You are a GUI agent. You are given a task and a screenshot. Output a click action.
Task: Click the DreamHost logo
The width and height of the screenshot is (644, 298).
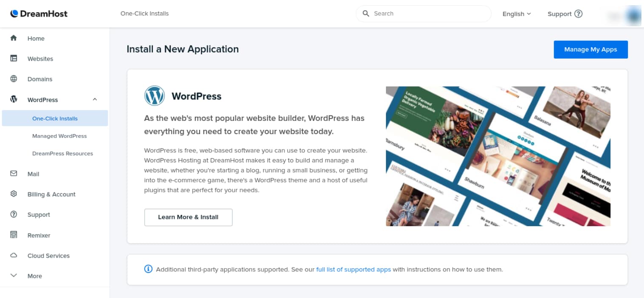coord(39,14)
